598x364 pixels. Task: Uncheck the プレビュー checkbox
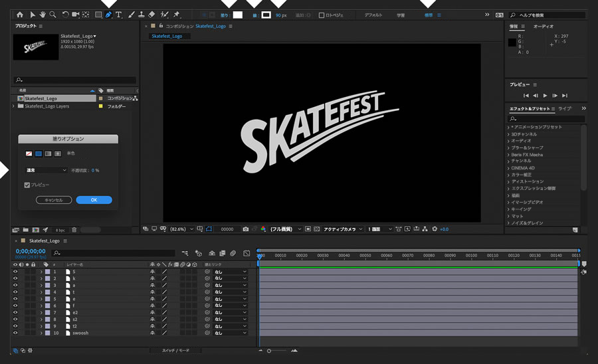27,185
